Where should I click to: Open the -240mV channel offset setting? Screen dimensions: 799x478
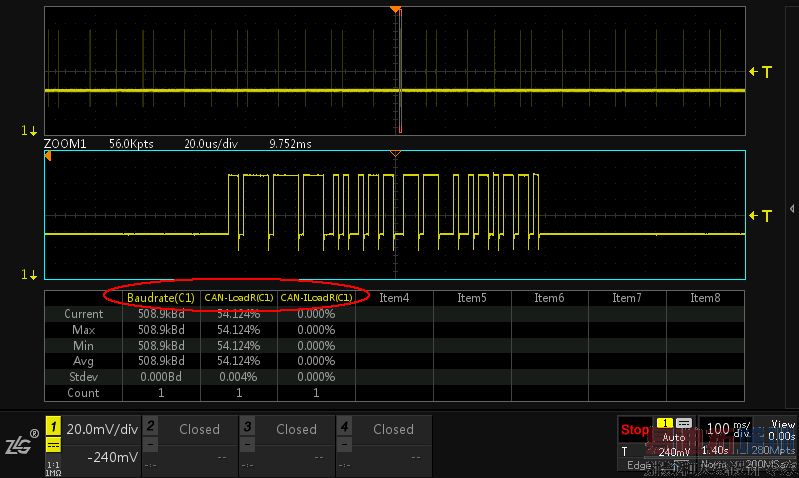pyautogui.click(x=111, y=457)
